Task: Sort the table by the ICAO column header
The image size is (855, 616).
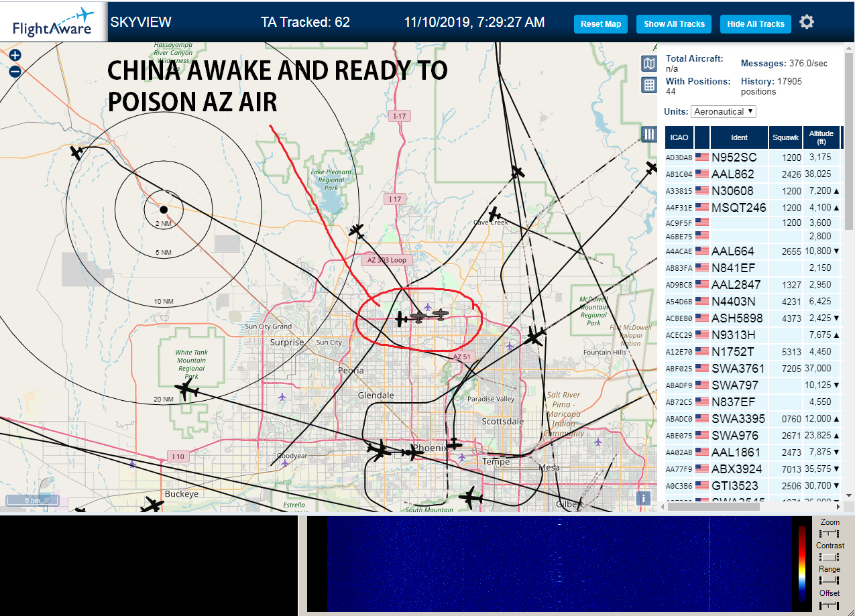Action: click(x=679, y=137)
